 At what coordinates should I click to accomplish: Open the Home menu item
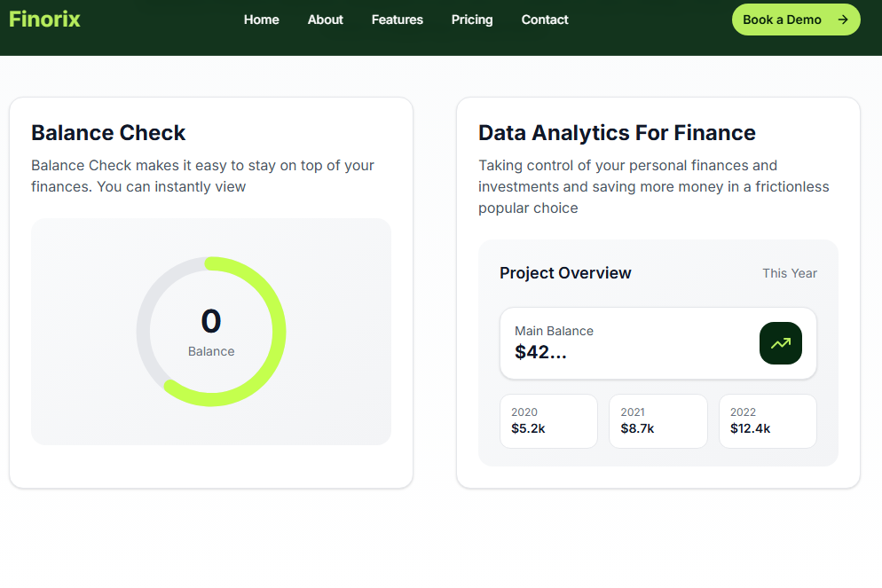pyautogui.click(x=261, y=20)
